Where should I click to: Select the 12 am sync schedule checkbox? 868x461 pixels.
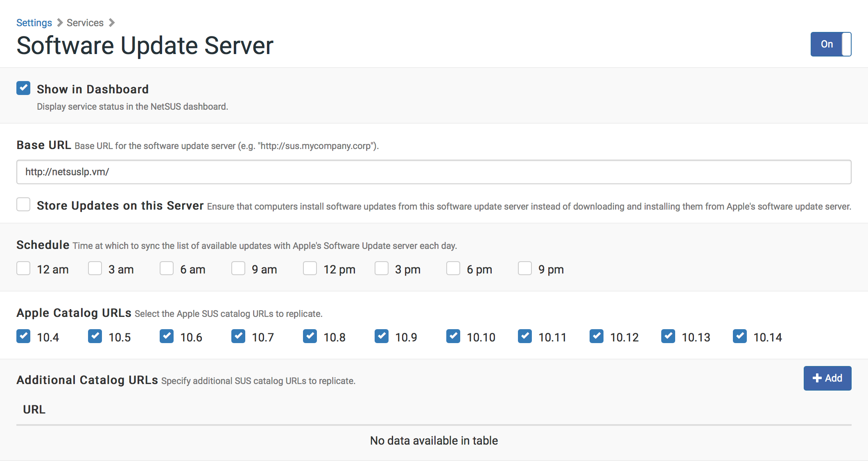23,269
